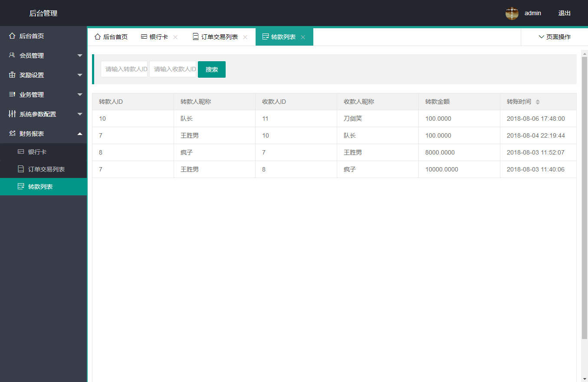588x382 pixels.
Task: Expand the 系统参数配置 arrow
Action: (x=80, y=114)
